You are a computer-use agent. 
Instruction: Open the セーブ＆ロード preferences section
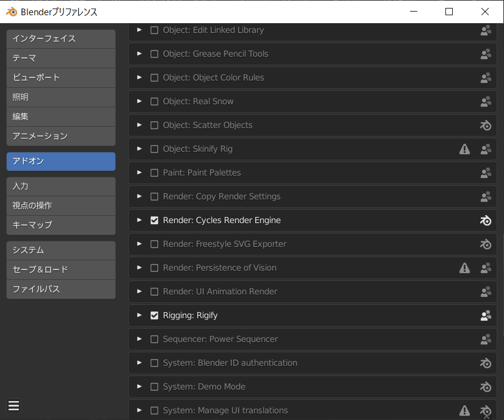coord(61,269)
